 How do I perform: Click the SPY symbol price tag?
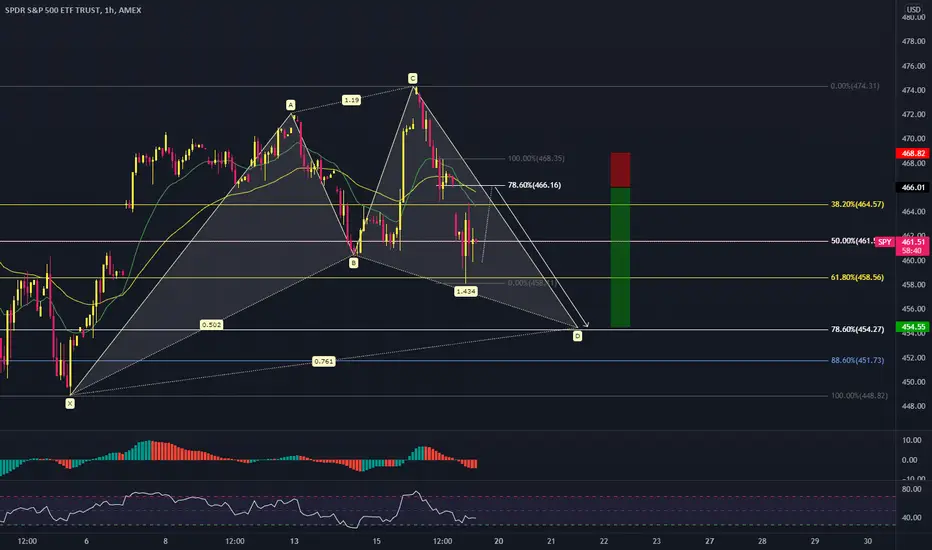click(x=884, y=242)
